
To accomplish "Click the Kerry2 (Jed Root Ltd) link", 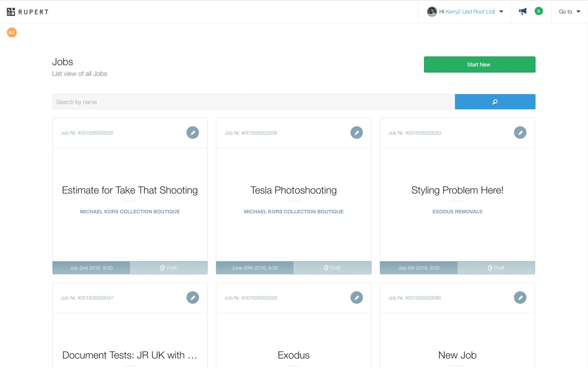I will coord(470,11).
